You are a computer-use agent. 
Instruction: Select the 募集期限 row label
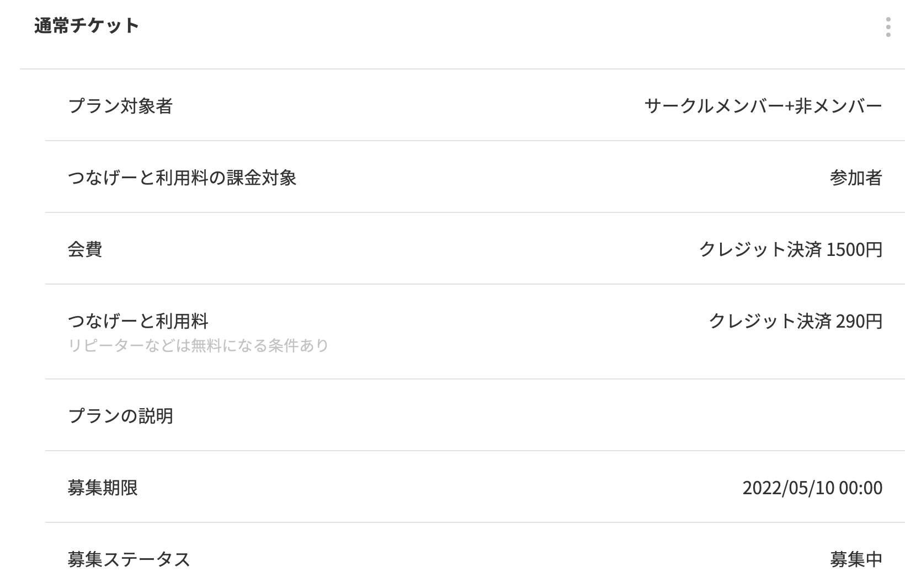click(x=103, y=488)
